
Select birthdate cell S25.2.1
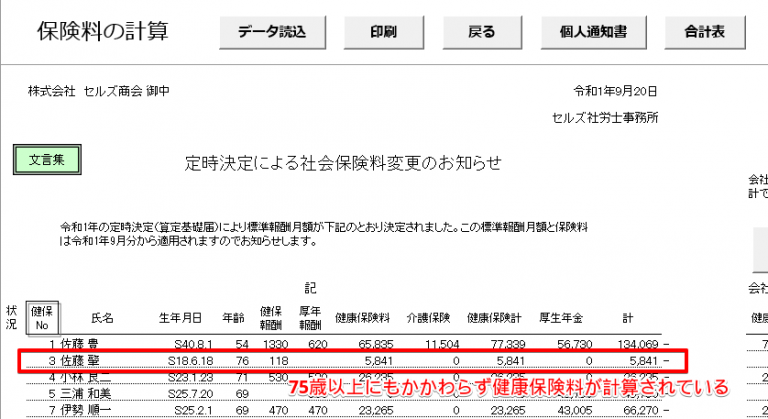[193, 410]
